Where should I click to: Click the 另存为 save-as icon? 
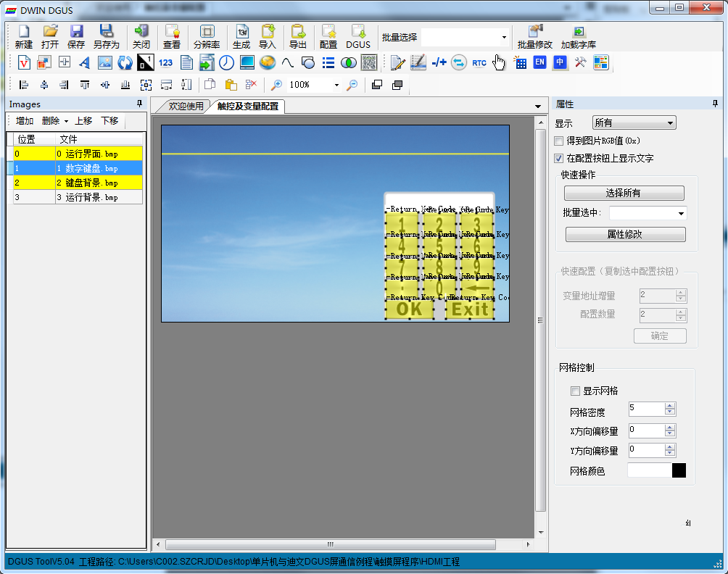tap(107, 37)
